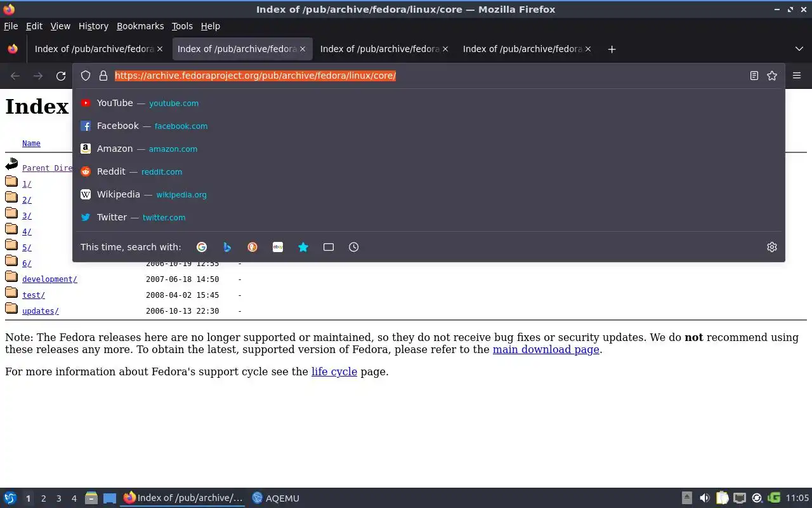The width and height of the screenshot is (812, 508).
Task: Open the Tools menu
Action: (182, 26)
